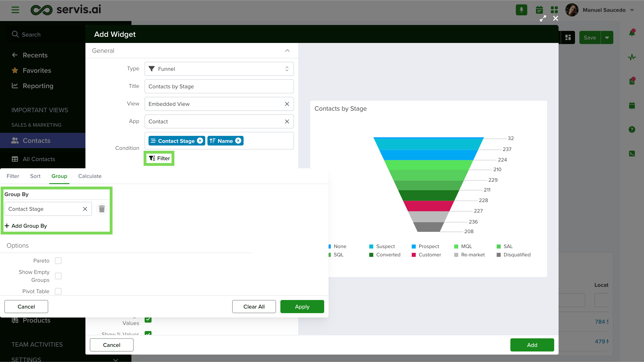Open All Contacts view
Image resolution: width=644 pixels, height=362 pixels.
tap(39, 159)
